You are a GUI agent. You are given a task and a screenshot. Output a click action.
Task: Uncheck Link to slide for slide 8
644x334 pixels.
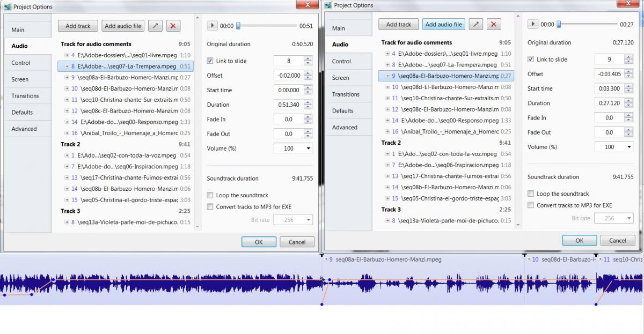(x=210, y=61)
